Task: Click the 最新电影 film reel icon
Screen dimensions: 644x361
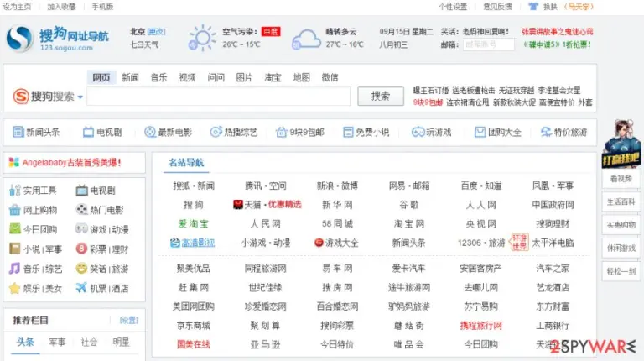Action: 150,132
